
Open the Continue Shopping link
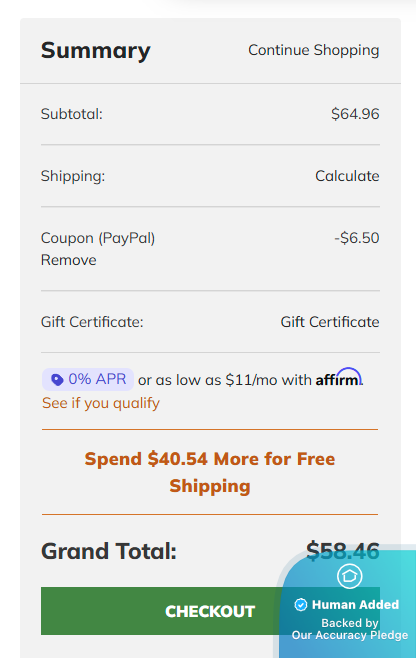pos(314,50)
